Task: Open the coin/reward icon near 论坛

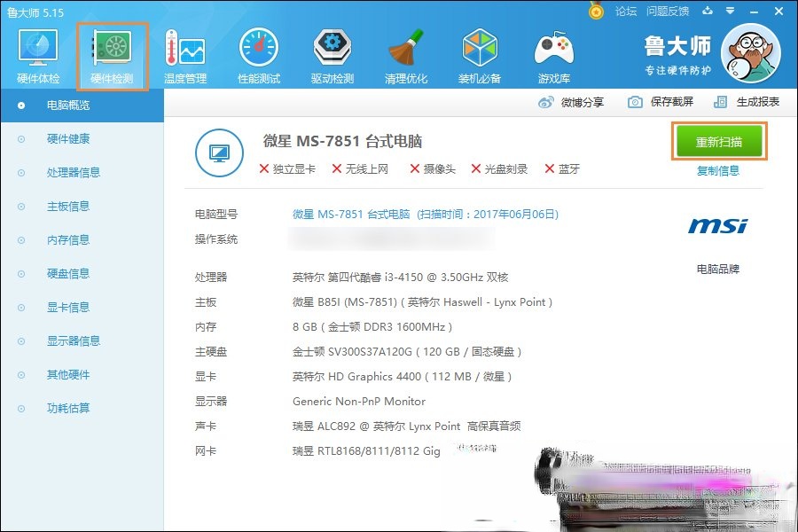Action: [596, 11]
